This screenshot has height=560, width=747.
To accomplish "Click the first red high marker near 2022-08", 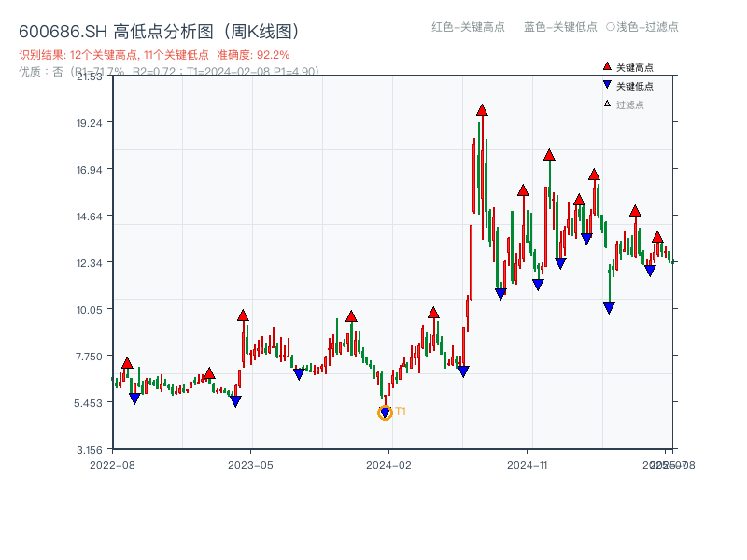I will point(127,363).
